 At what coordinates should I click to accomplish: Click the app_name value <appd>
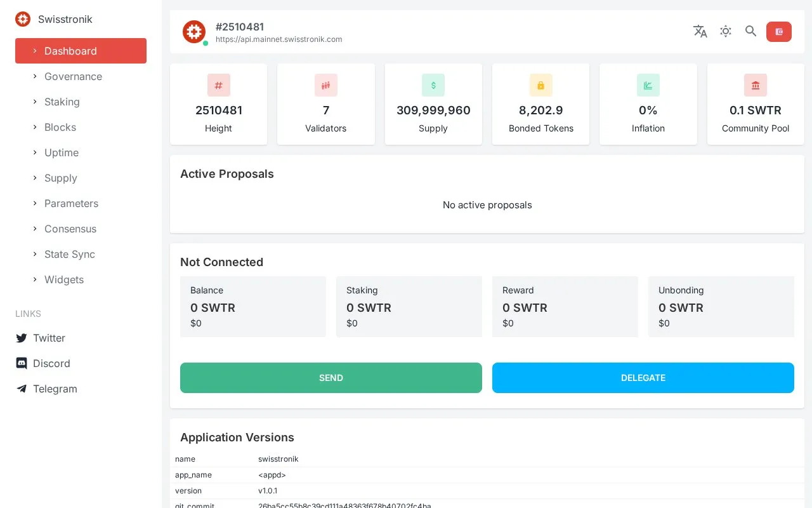[272, 475]
